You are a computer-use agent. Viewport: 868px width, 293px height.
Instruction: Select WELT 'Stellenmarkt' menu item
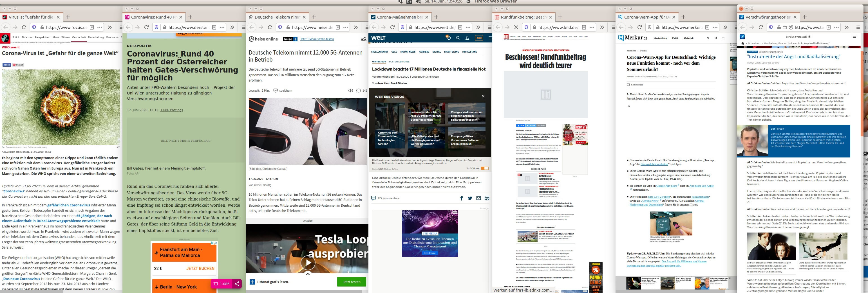click(380, 52)
